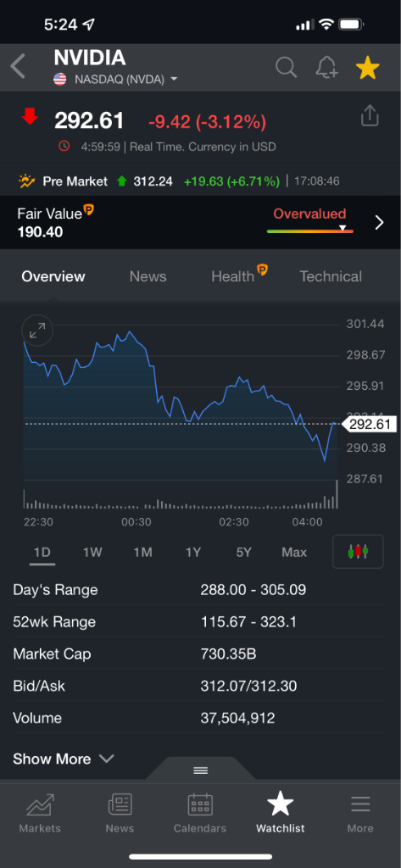Tap the NVIDIA title text

[x=90, y=58]
